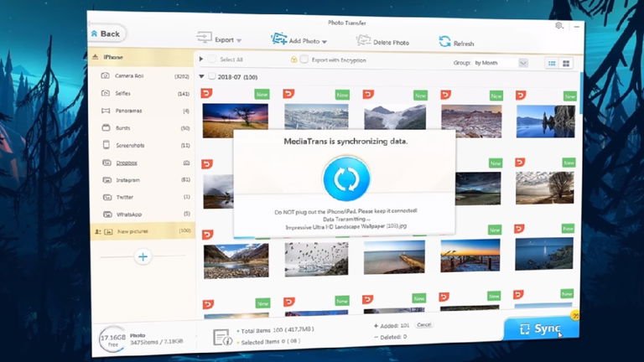Click New badge on tree sunset photo

coord(262,95)
